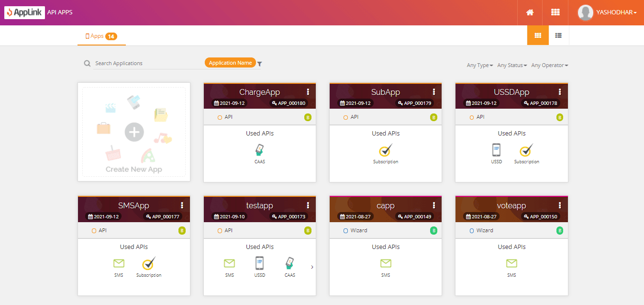This screenshot has height=305, width=644.
Task: Open the capp title
Action: tap(386, 205)
